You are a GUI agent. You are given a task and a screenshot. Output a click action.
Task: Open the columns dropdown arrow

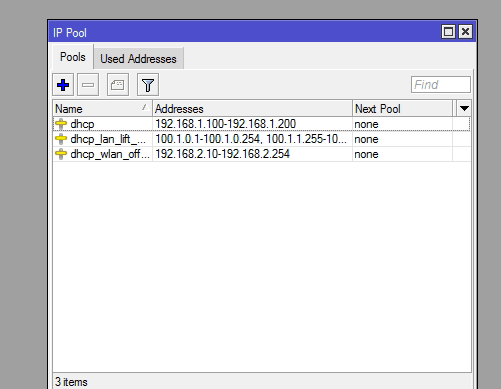coord(464,108)
